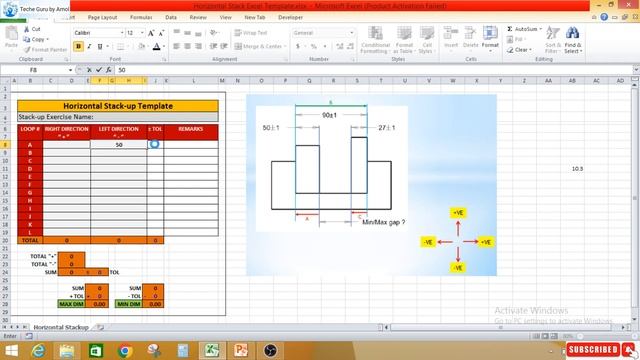This screenshot has height=360, width=640.
Task: Click the AutoSum sigma icon
Action: click(510, 29)
